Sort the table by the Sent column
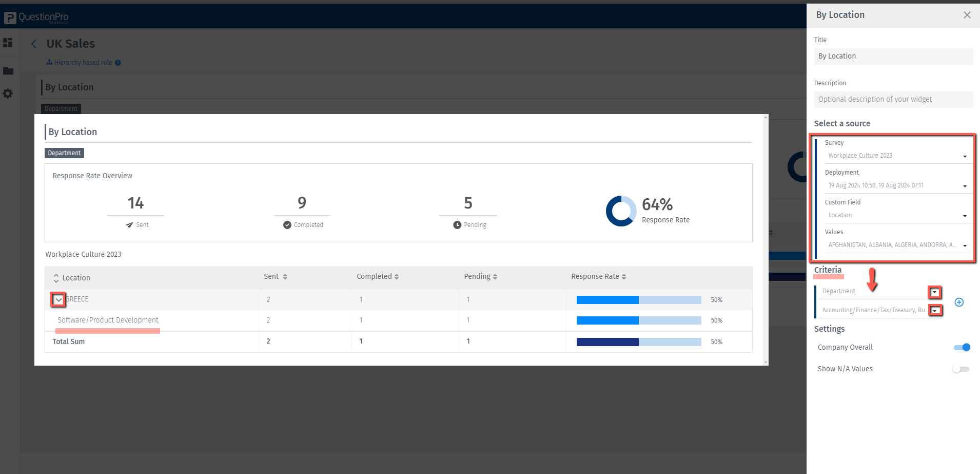Viewport: 980px width, 474px height. tap(284, 276)
